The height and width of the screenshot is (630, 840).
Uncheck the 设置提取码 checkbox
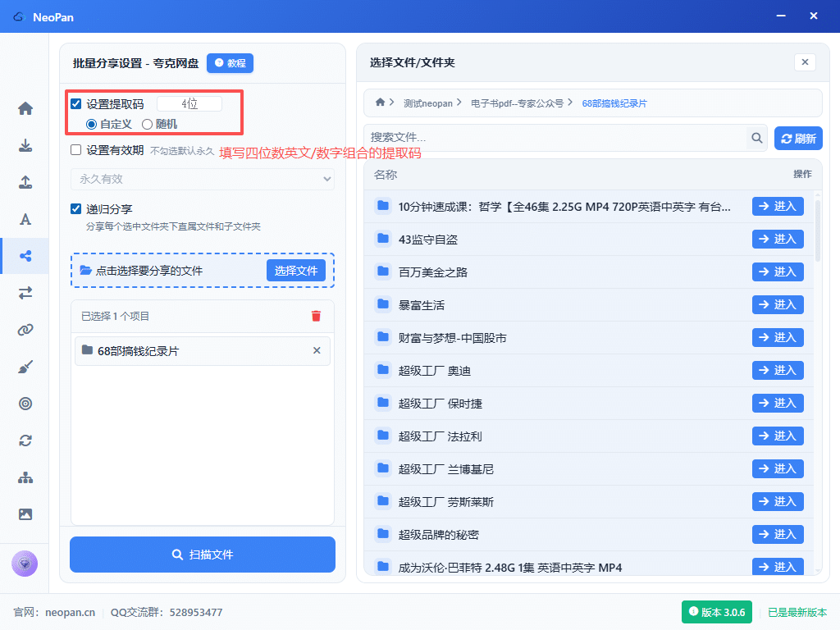76,104
